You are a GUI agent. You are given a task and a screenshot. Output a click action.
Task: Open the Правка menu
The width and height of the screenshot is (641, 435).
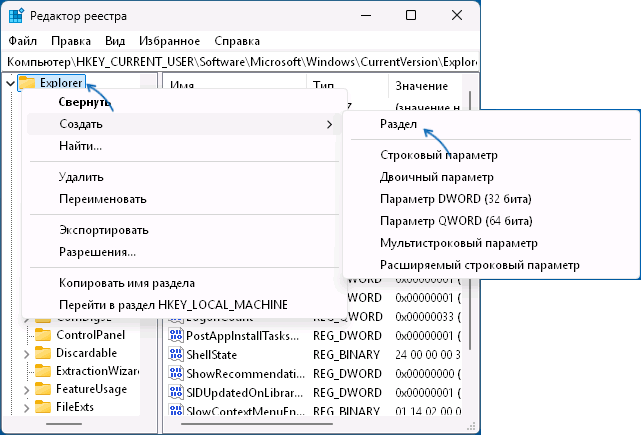[71, 41]
